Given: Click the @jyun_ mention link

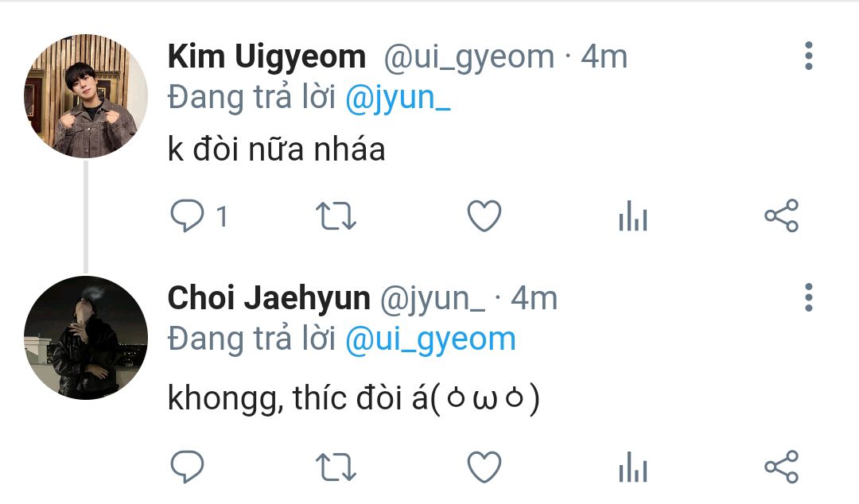Looking at the screenshot, I should [x=398, y=98].
